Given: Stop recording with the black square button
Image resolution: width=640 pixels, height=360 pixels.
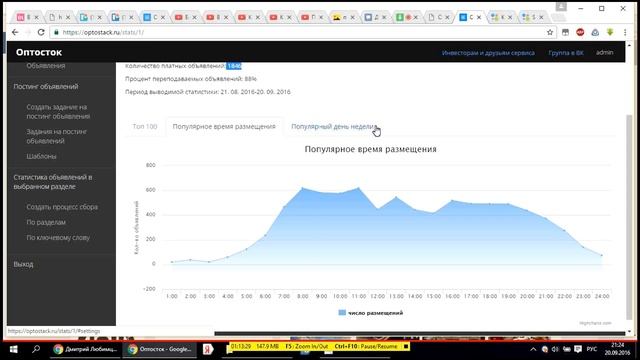Looking at the screenshot, I should [x=406, y=346].
